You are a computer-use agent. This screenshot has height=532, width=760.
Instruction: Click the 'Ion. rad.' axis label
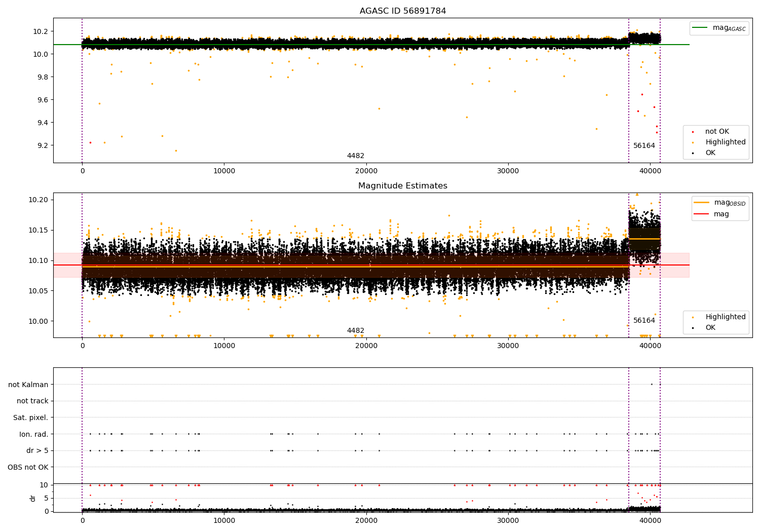[33, 434]
